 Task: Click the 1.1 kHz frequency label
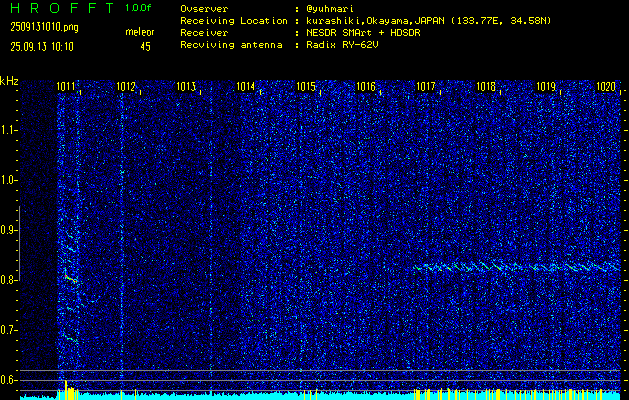(7, 130)
